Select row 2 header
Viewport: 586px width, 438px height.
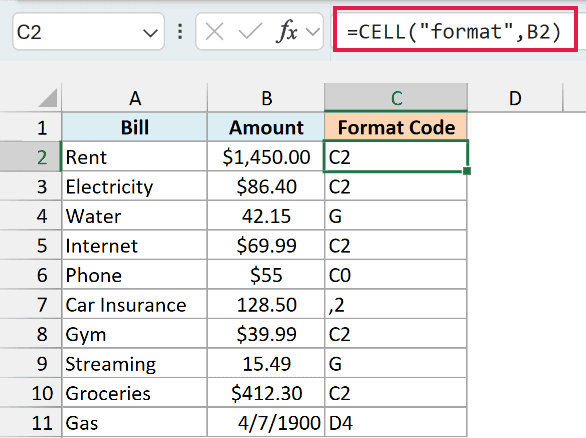(x=31, y=157)
